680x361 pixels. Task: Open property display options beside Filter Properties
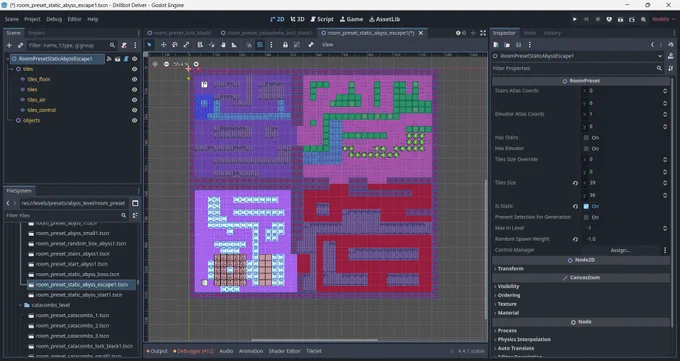[x=671, y=69]
